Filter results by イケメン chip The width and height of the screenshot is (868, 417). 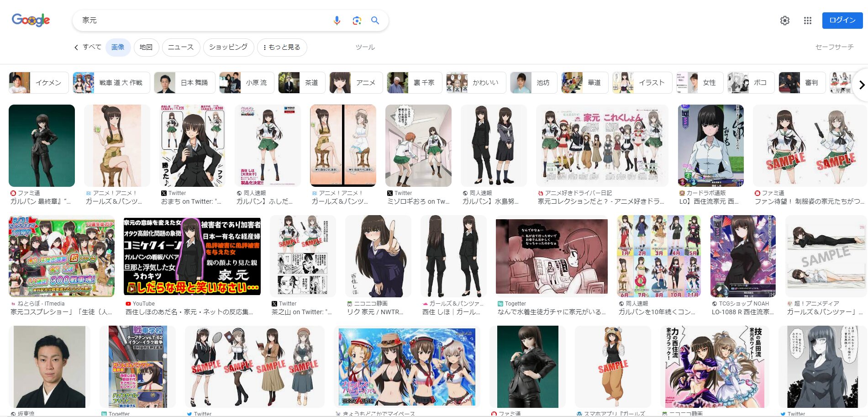tap(39, 83)
